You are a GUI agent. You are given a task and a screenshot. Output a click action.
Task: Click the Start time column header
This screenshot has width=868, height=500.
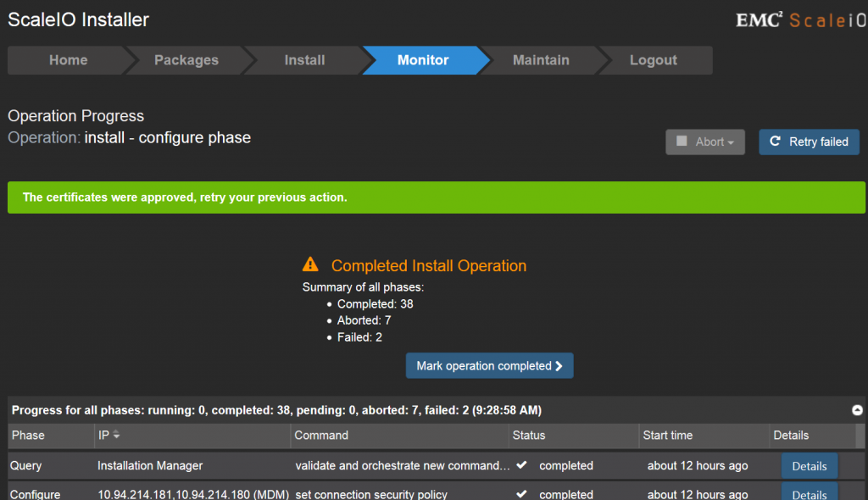(x=668, y=435)
